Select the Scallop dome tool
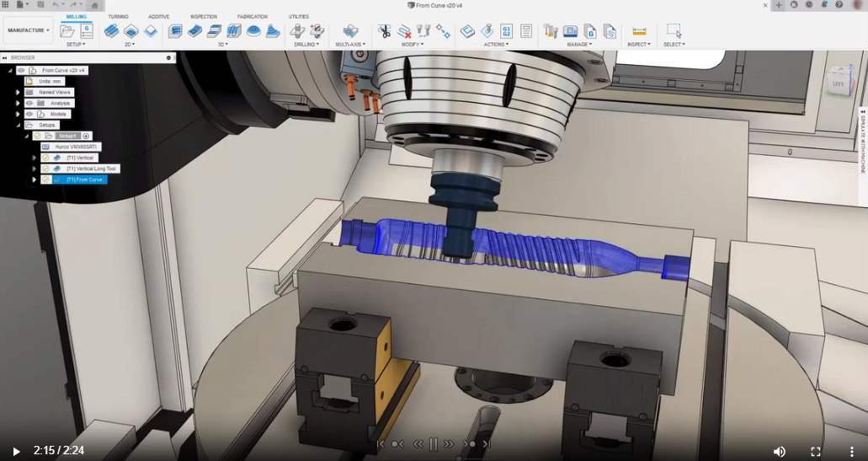Viewport: 868px width, 461px height. tap(253, 31)
